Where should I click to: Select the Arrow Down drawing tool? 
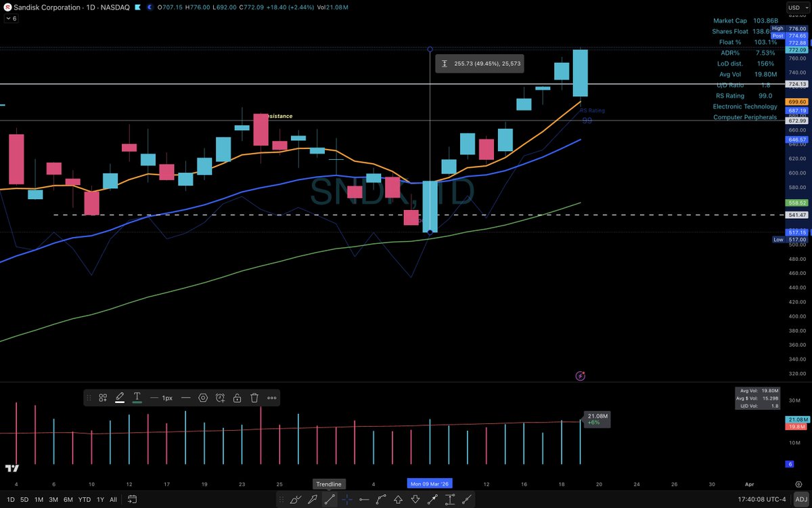point(415,499)
